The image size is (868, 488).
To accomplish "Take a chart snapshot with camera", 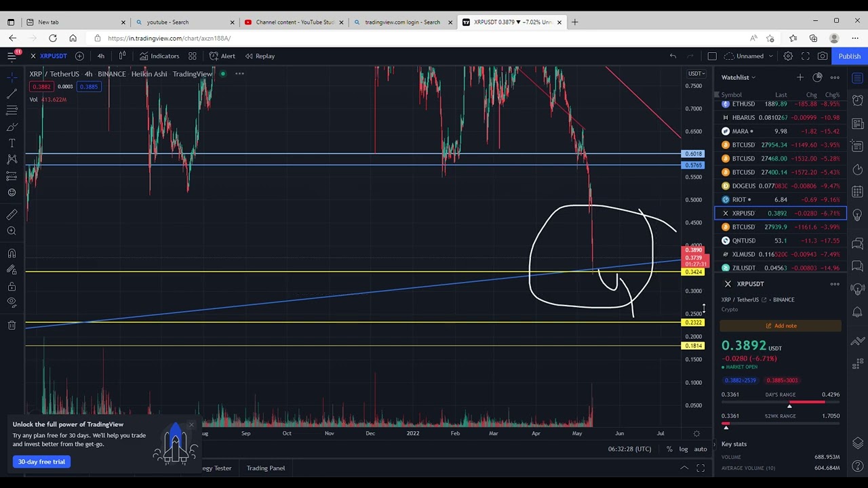I will 823,56.
